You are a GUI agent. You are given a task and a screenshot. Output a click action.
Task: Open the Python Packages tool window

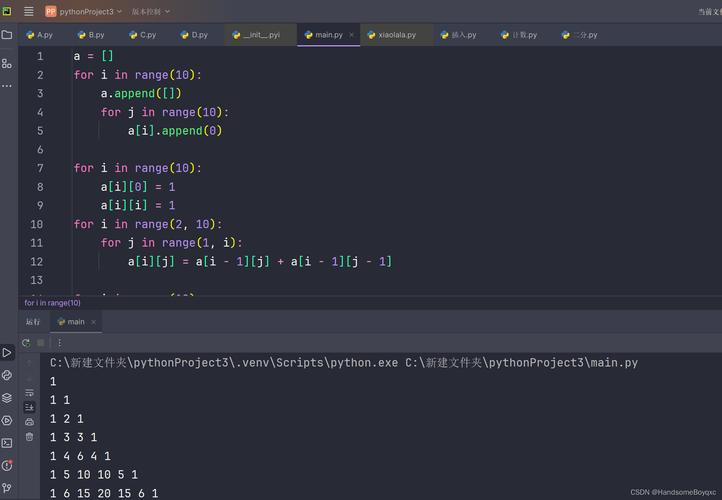click(x=7, y=375)
